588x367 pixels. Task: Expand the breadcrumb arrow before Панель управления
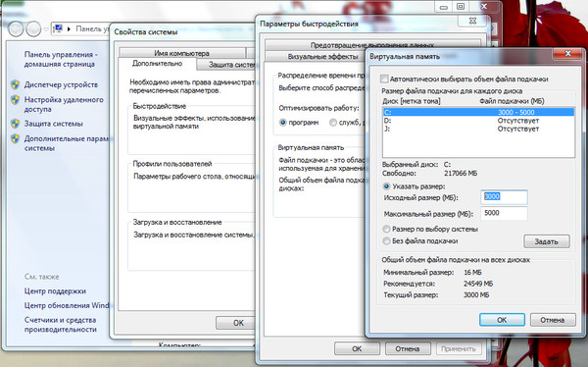(x=69, y=28)
